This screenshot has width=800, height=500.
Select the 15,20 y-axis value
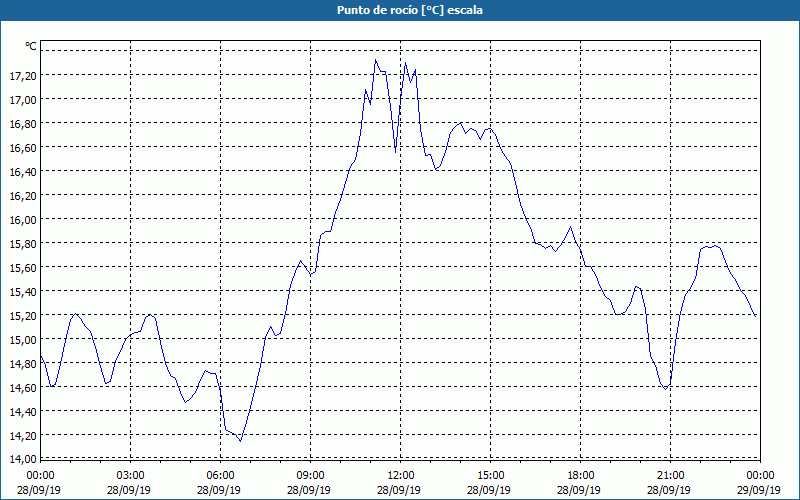(x=23, y=315)
